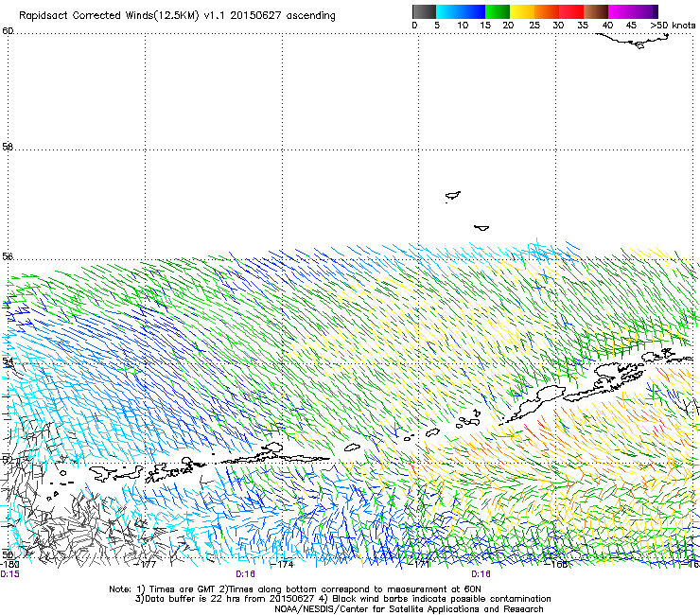The height and width of the screenshot is (615, 700).
Task: Pick the brown 35-40 knots legend color
Action: click(596, 11)
